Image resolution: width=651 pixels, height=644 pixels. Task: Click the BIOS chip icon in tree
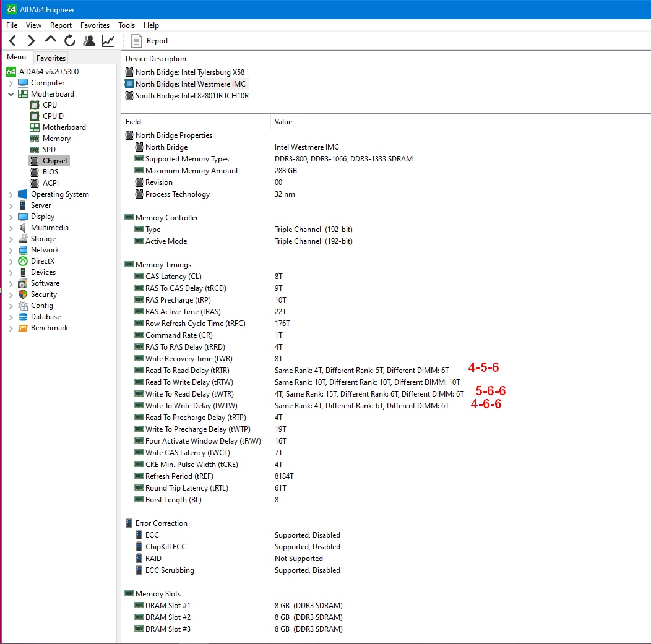(35, 172)
